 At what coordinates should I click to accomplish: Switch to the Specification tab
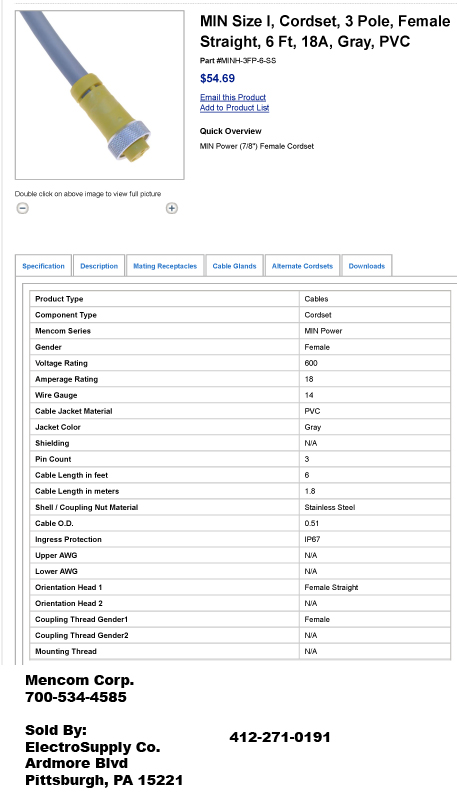[43, 266]
